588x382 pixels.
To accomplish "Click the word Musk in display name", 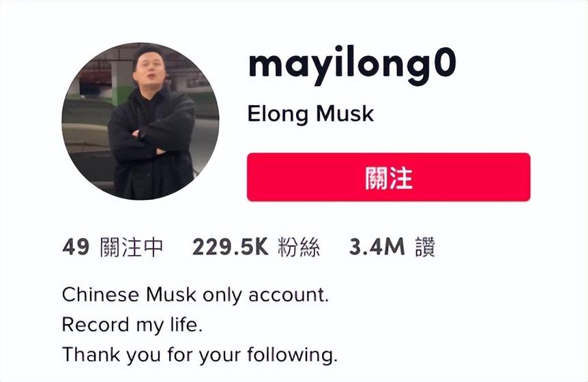I will point(345,114).
